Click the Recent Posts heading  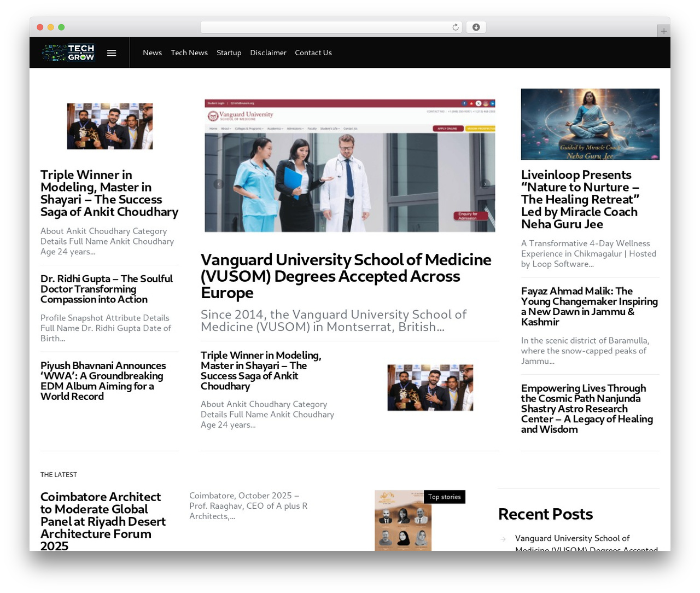click(545, 514)
